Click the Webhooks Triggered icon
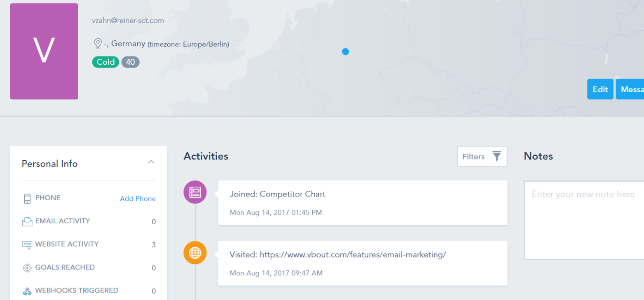 [27, 291]
